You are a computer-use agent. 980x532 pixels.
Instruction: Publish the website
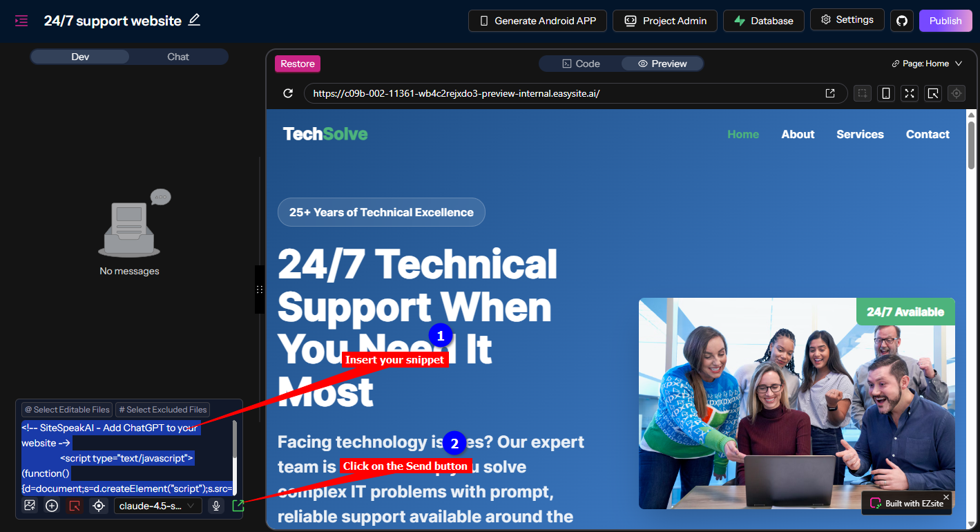[x=945, y=21]
